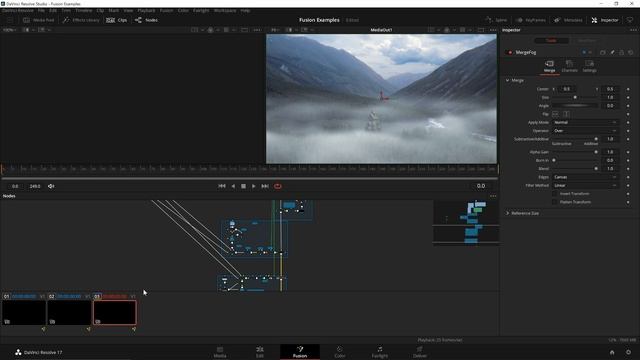Click the Center X input field
The height and width of the screenshot is (360, 640).
567,89
